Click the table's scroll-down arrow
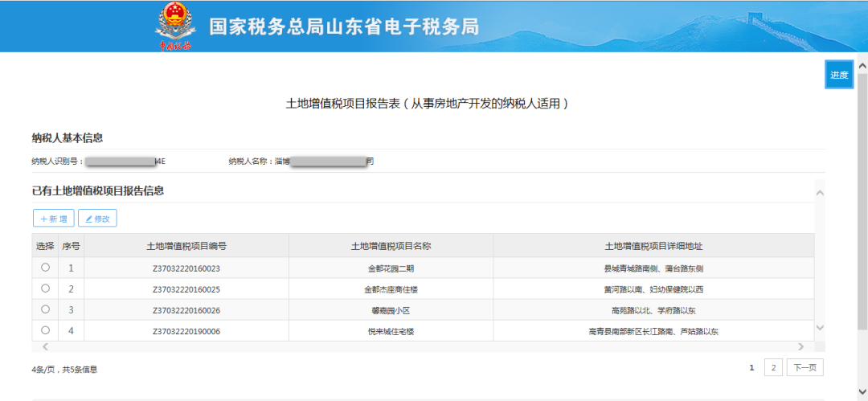 (820, 328)
